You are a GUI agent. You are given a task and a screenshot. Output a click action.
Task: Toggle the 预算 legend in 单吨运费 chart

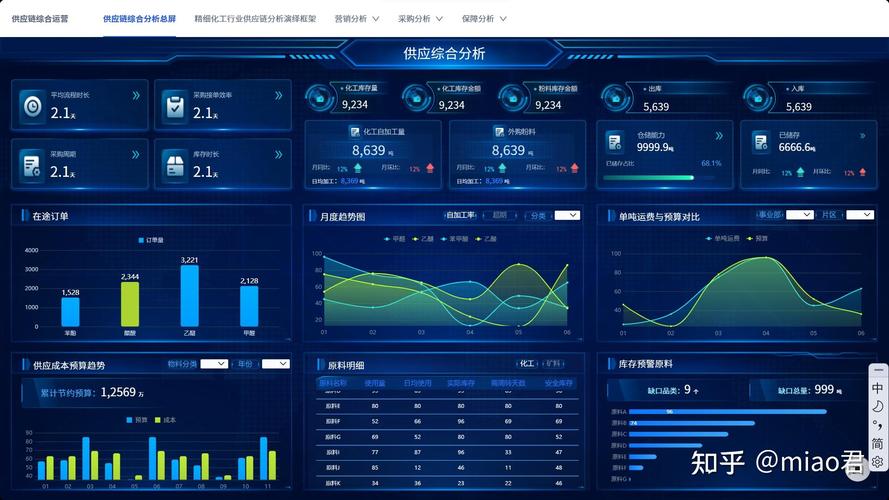[757, 239]
